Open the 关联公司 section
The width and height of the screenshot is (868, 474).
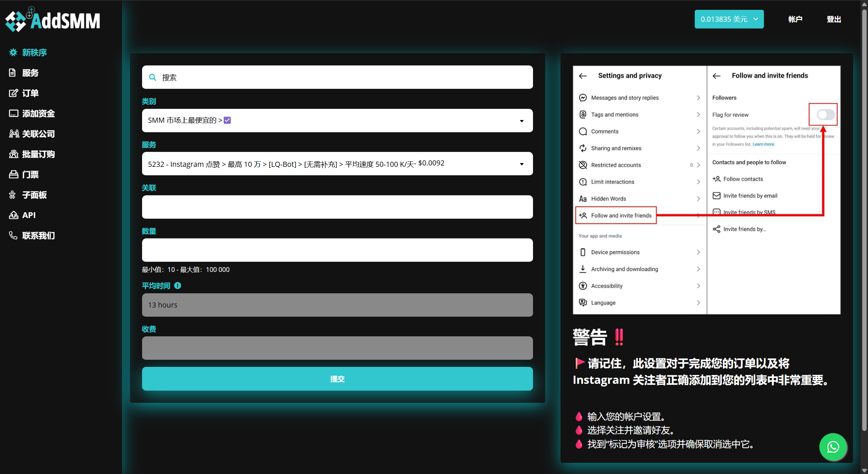click(39, 134)
